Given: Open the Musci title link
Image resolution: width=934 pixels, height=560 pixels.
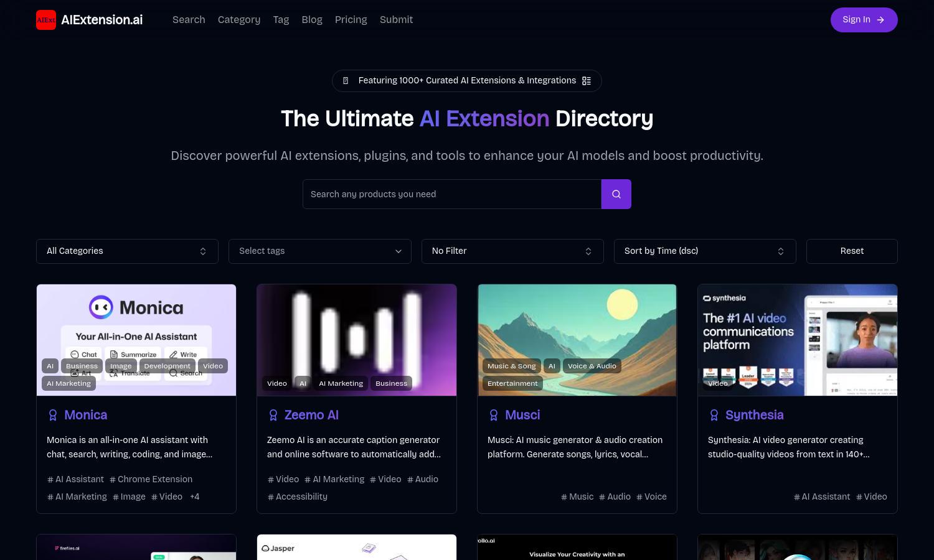Looking at the screenshot, I should coord(522,415).
